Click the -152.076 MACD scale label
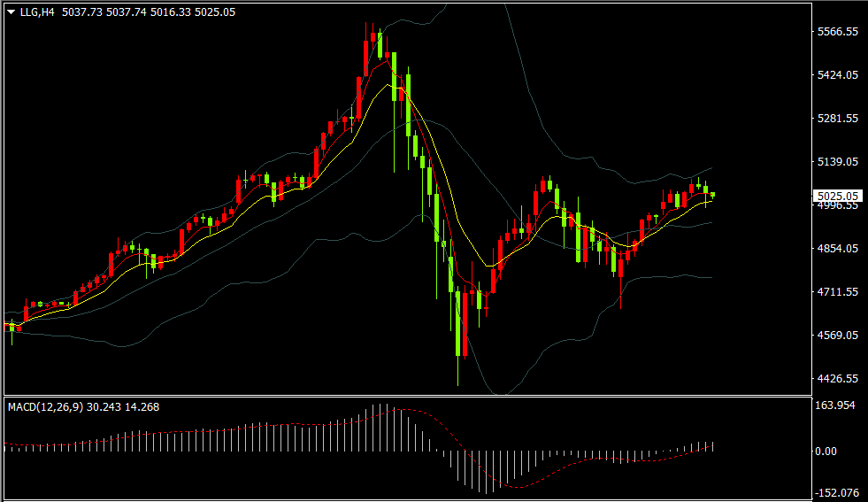 (837, 492)
